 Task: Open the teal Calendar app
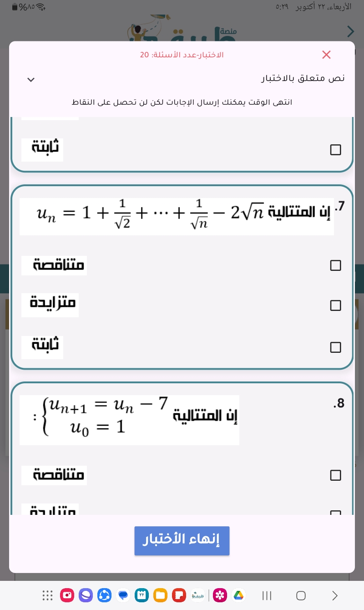click(142, 595)
